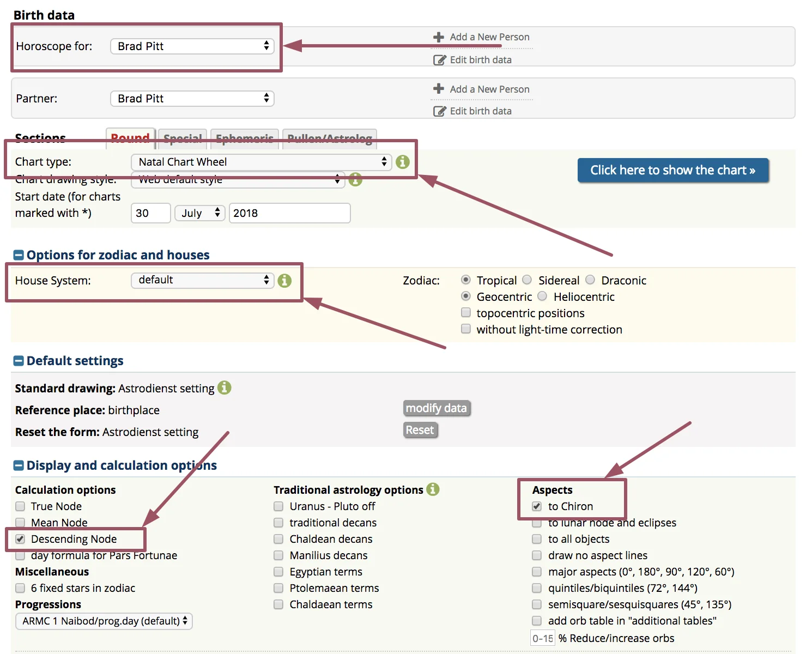The width and height of the screenshot is (812, 654).
Task: Switch to the Ephemeris tab
Action: (244, 138)
